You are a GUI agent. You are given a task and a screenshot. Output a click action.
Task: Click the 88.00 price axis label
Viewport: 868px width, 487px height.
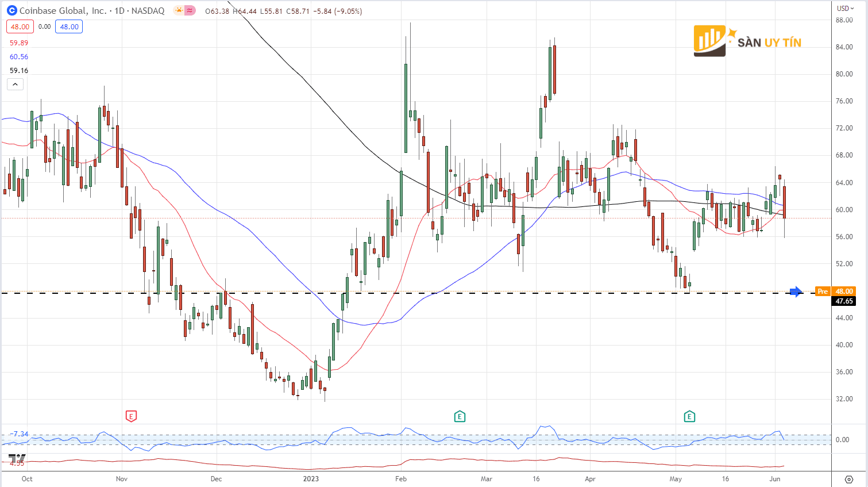click(844, 20)
